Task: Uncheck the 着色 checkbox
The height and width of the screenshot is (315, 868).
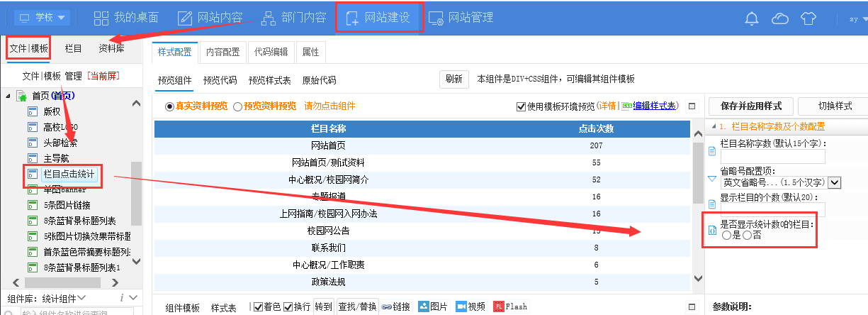Action: [258, 306]
